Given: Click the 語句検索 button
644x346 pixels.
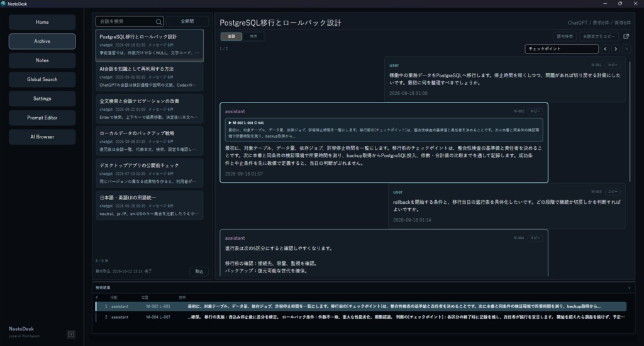Looking at the screenshot, I should coord(565,36).
